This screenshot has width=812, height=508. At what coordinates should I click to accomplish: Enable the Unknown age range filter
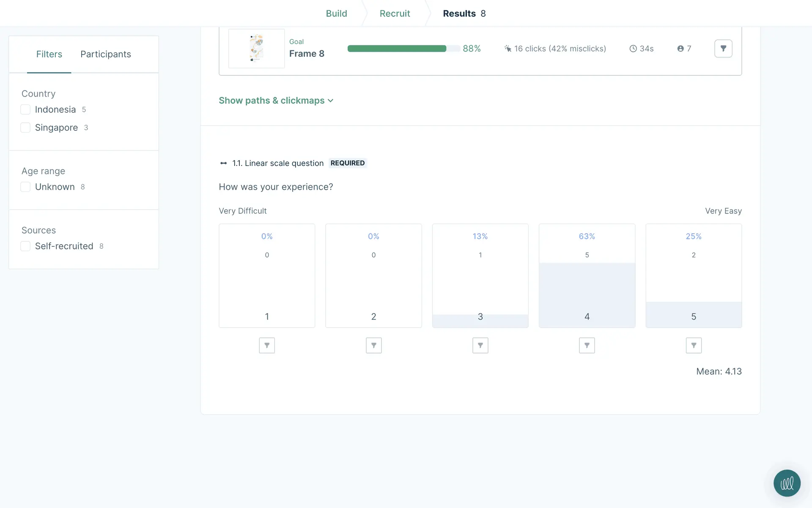25,187
